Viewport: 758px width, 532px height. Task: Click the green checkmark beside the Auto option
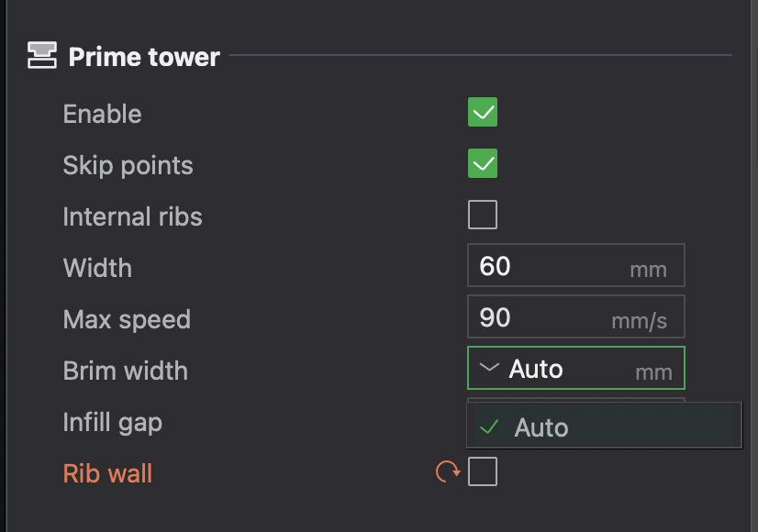pos(489,427)
